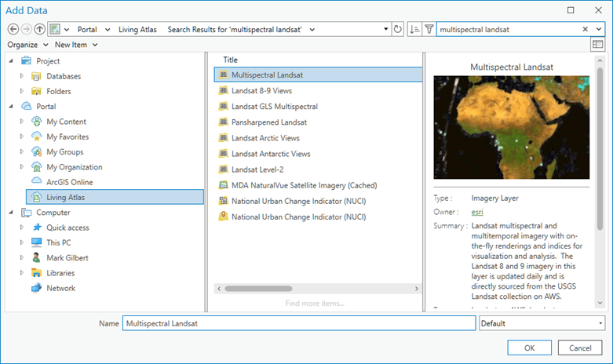The height and width of the screenshot is (364, 613).
Task: Click the multispectral landsat search box
Action: pyautogui.click(x=509, y=29)
